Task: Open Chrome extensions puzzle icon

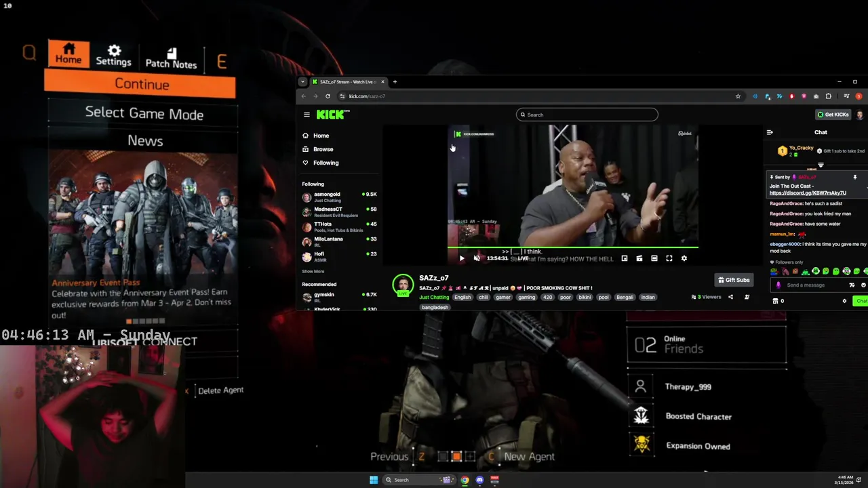Action: click(828, 96)
